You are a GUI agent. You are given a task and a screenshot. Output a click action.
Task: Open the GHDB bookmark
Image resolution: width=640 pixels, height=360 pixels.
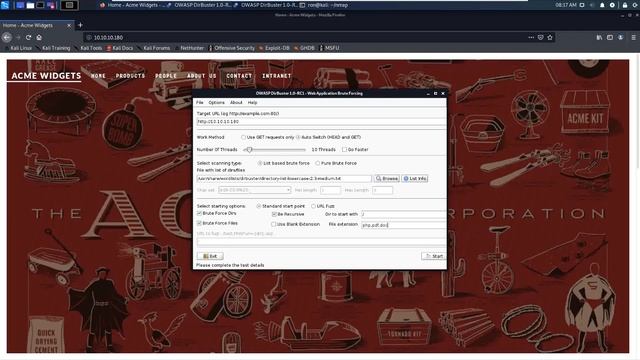pos(304,48)
